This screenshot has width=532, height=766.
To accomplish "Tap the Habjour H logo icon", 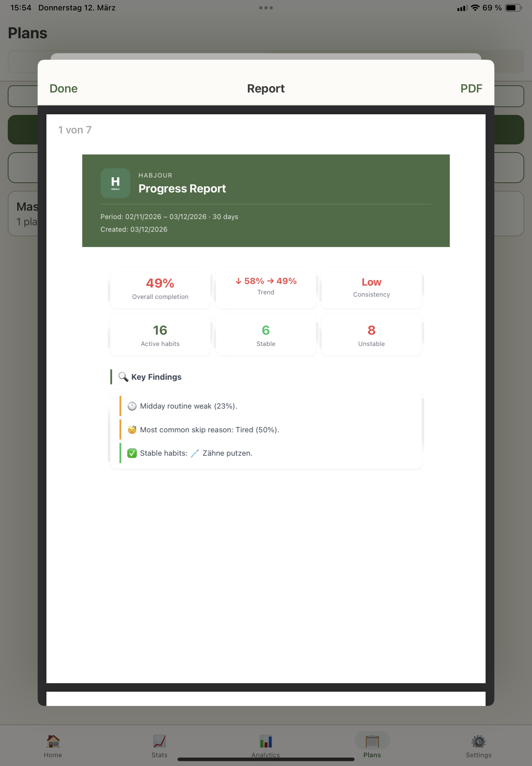I will 115,183.
